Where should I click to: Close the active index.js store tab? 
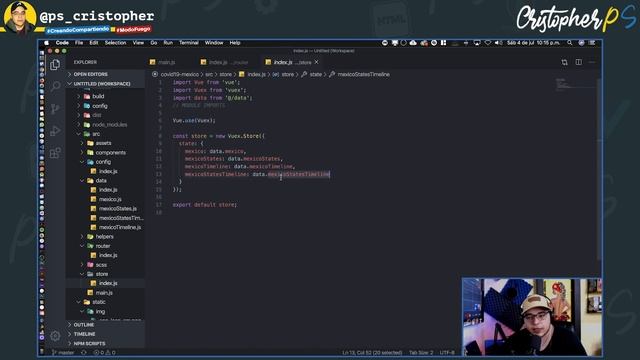[x=317, y=62]
